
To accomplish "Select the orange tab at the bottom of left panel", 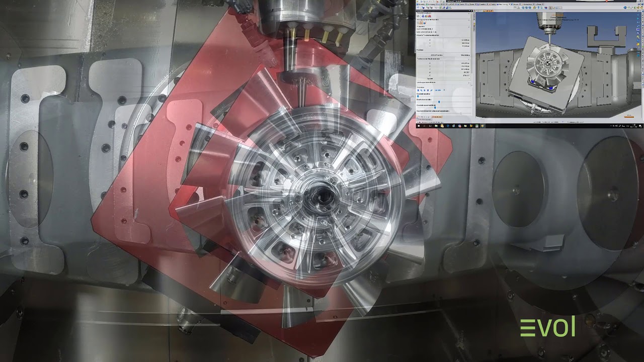I will (437, 117).
